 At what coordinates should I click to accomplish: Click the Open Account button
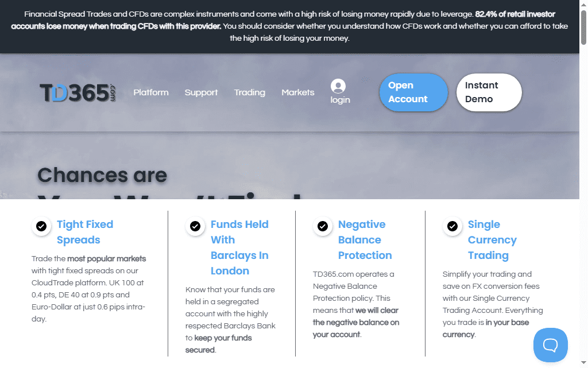pyautogui.click(x=413, y=92)
